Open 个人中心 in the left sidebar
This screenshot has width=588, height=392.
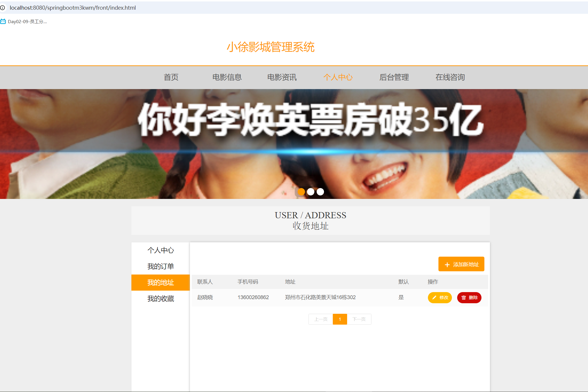(x=160, y=250)
